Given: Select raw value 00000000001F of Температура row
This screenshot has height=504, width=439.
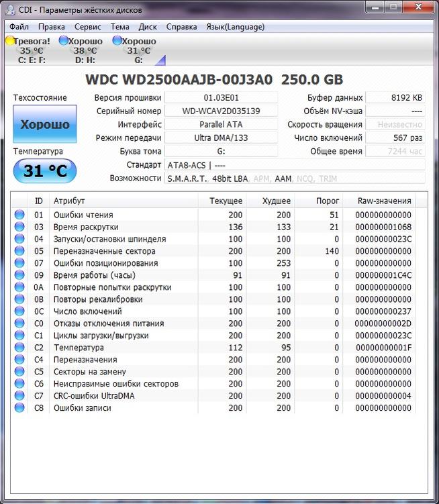Looking at the screenshot, I should [x=384, y=348].
